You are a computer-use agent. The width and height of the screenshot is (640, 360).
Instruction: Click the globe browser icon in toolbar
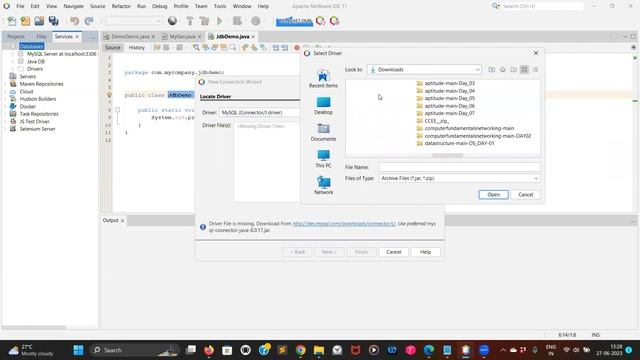pos(173,21)
